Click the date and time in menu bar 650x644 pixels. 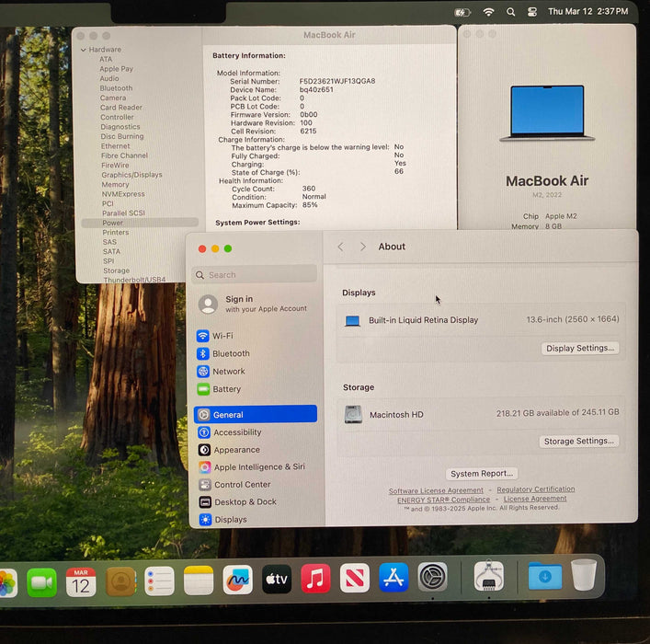pos(587,12)
